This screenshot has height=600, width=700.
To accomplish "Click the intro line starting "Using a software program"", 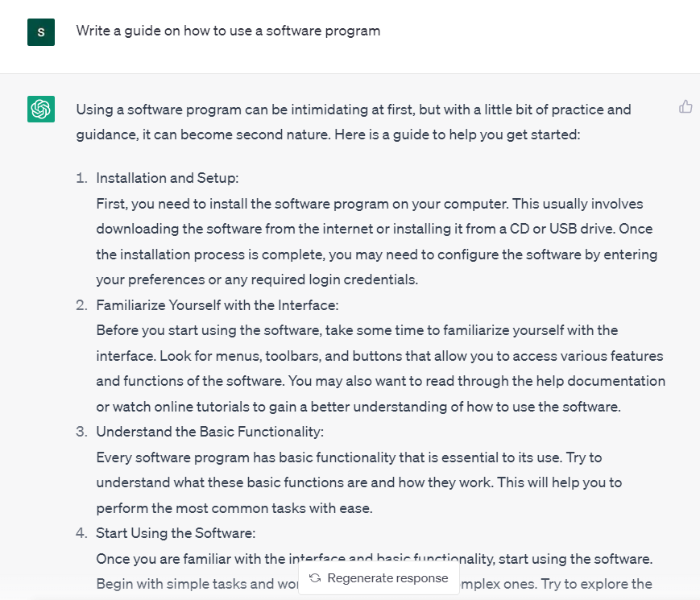I will 353,110.
